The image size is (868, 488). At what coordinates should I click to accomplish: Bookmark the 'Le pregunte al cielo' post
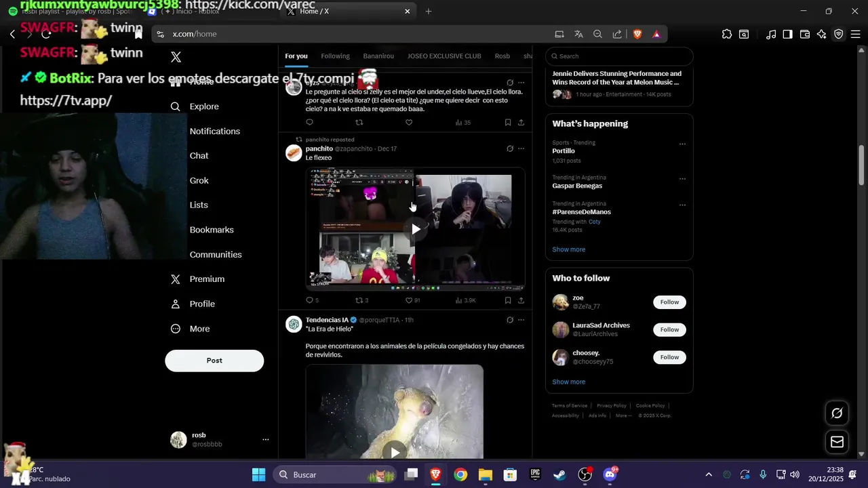click(507, 122)
